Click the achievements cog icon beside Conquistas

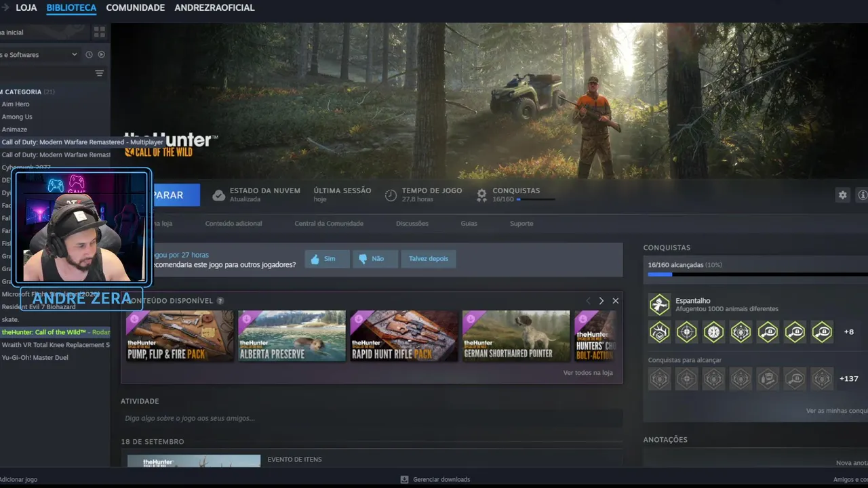click(x=481, y=195)
